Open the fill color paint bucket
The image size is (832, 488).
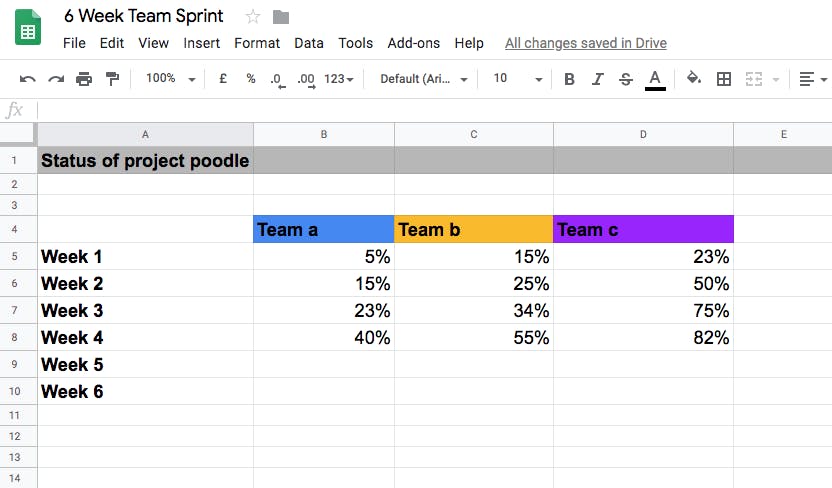coord(694,79)
